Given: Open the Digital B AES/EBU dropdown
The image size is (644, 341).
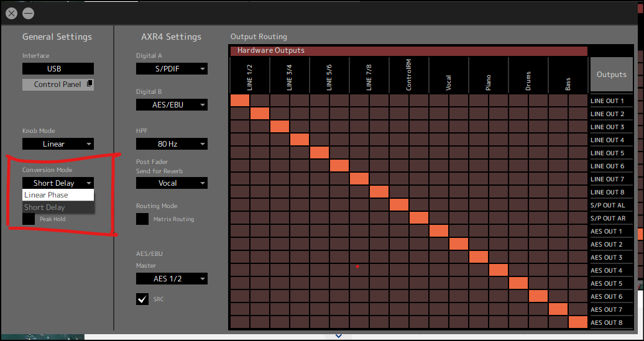Looking at the screenshot, I should (x=172, y=106).
